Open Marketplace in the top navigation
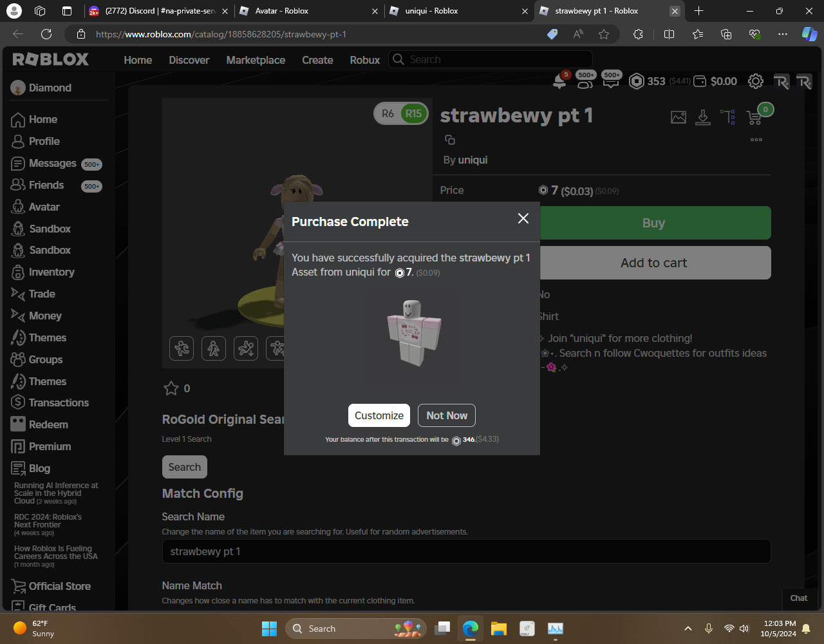824x644 pixels. click(x=256, y=60)
